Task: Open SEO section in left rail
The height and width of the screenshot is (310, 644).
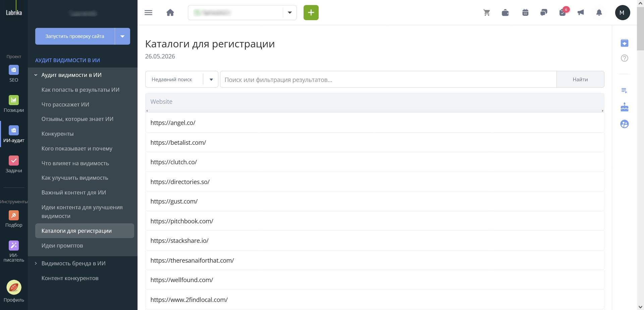Action: tap(14, 74)
